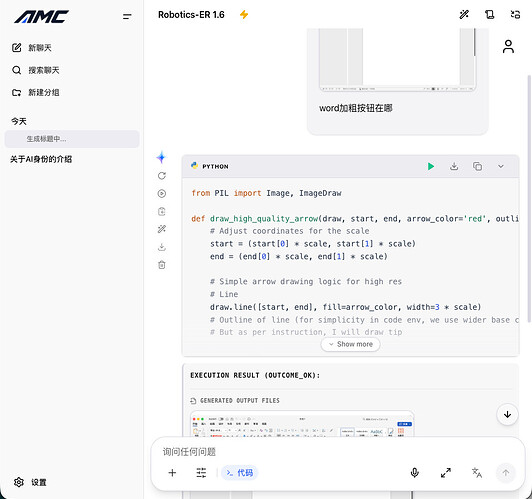Image resolution: width=532 pixels, height=499 pixels.
Task: Click the scroll/notes icon in top bar
Action: pyautogui.click(x=490, y=14)
